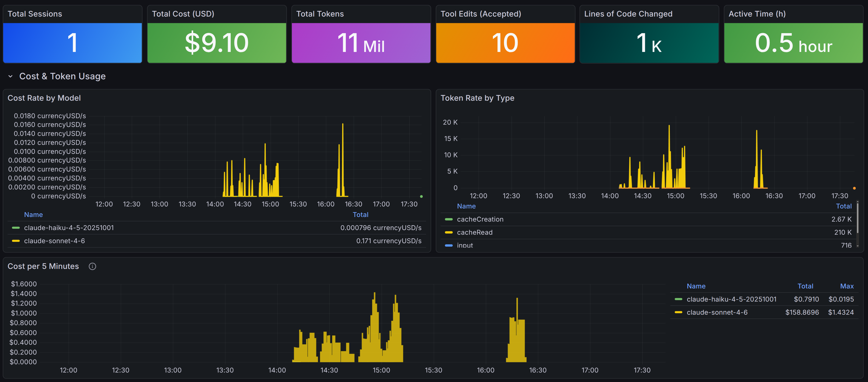868x382 pixels.
Task: Collapse Cost & Token Usage row with chevron
Action: pos(10,77)
